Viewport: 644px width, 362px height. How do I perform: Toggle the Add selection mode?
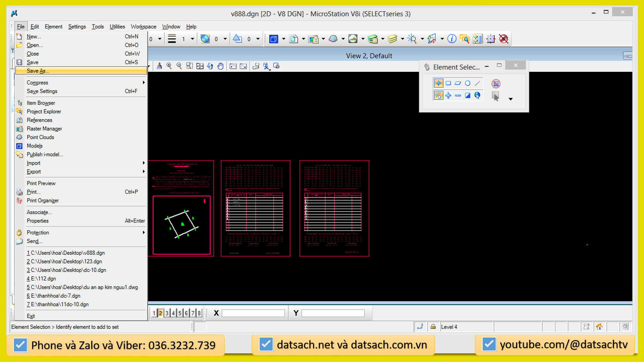(x=448, y=96)
